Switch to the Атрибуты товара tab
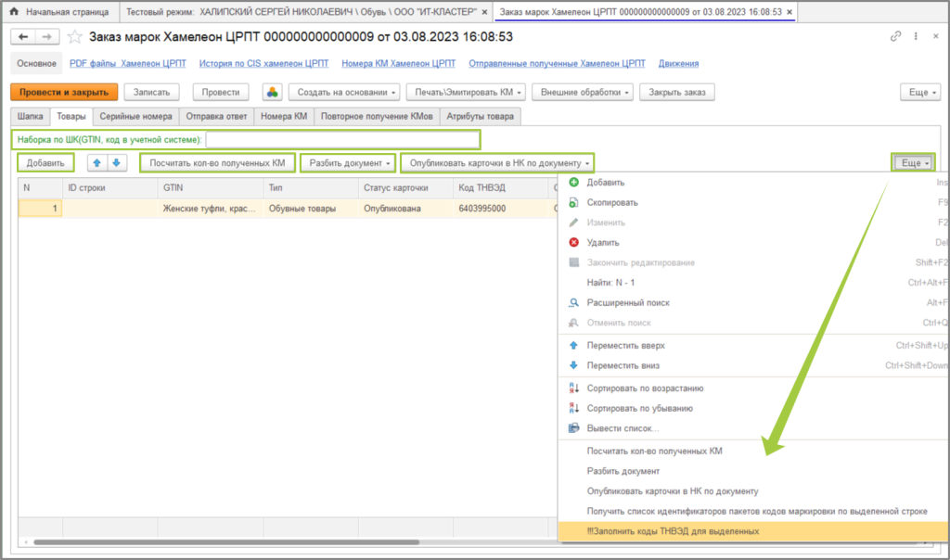The height and width of the screenshot is (560, 950). [480, 116]
